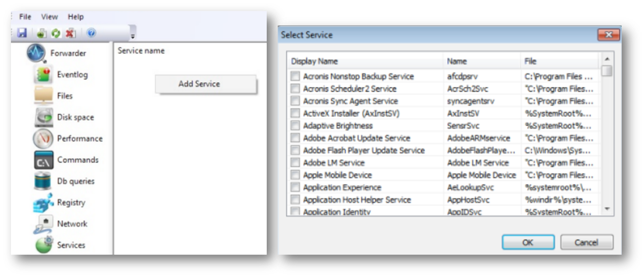Click OK in Select Service dialog

pyautogui.click(x=528, y=242)
